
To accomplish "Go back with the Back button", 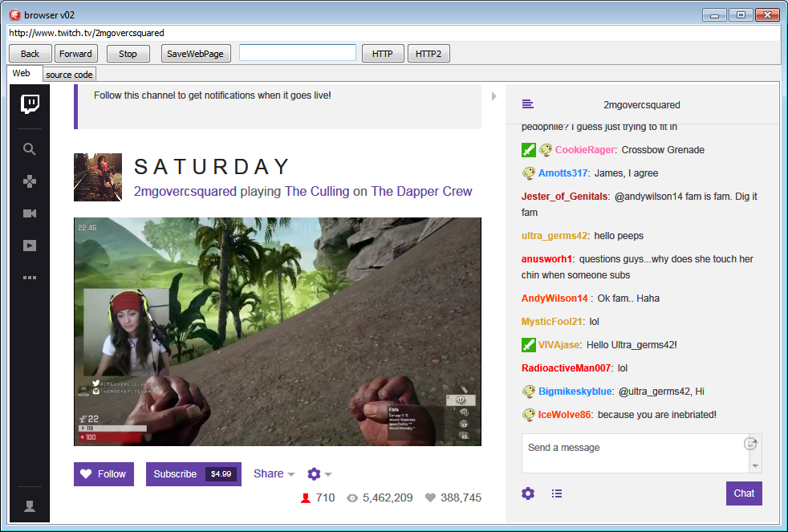I will [x=30, y=54].
